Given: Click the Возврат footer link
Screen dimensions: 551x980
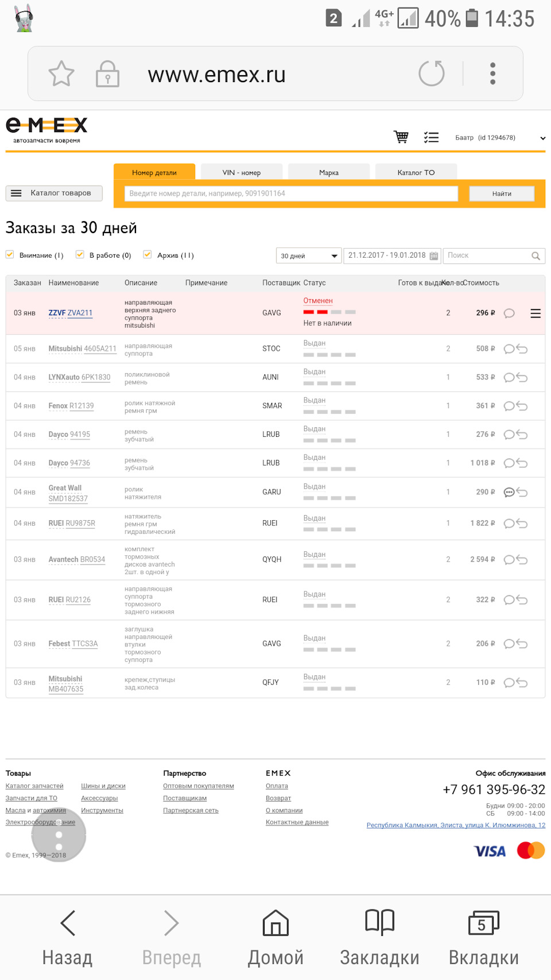Looking at the screenshot, I should pyautogui.click(x=278, y=798).
